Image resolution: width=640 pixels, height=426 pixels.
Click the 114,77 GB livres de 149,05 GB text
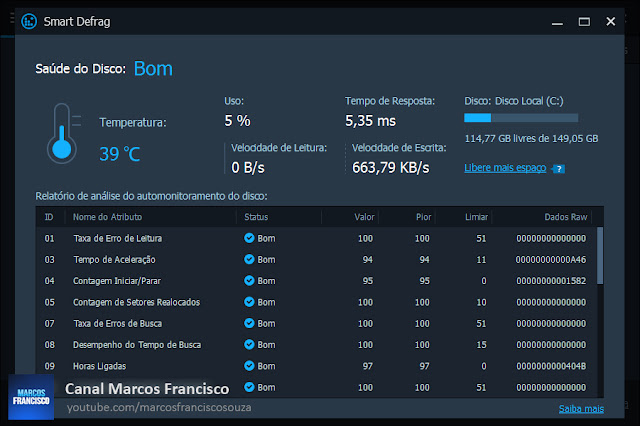(531, 139)
